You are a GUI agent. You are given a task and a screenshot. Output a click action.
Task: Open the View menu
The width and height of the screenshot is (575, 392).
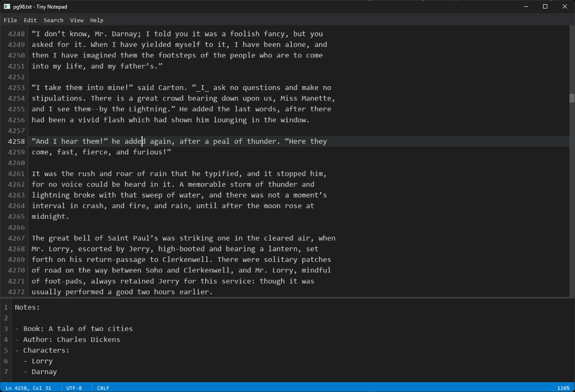pyautogui.click(x=77, y=20)
